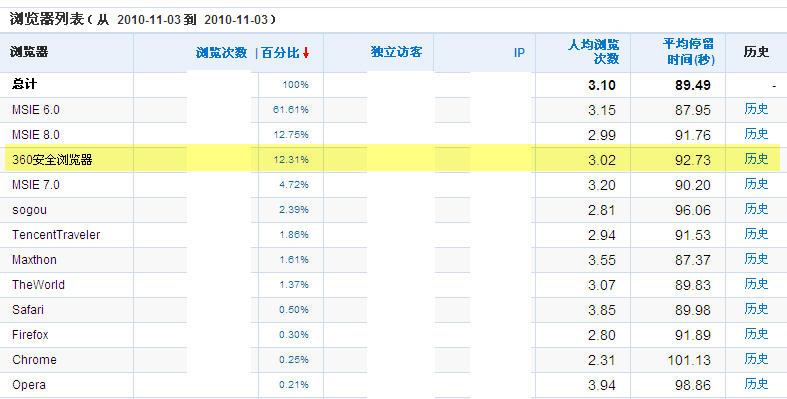Click the 3.85 views value for Safari
Viewport: 787px width, 399px height.
coord(602,310)
